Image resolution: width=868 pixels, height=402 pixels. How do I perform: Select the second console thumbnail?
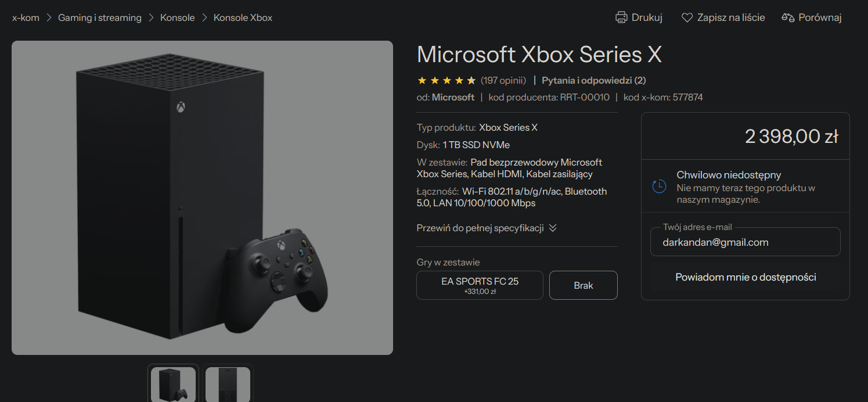tap(228, 383)
